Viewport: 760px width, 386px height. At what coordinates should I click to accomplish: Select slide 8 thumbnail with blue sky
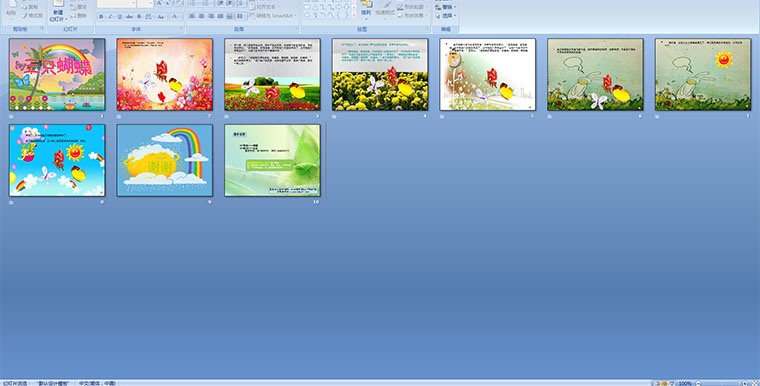tap(57, 160)
